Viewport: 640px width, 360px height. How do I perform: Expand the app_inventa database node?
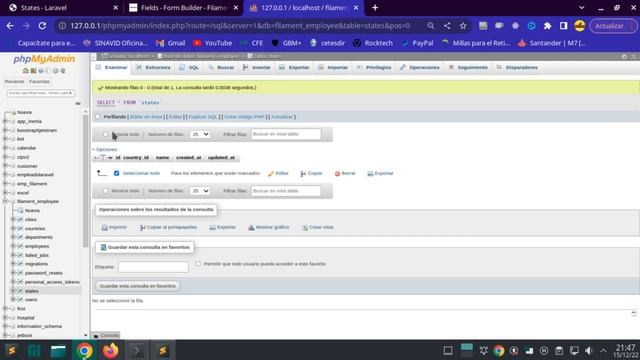tap(5, 121)
